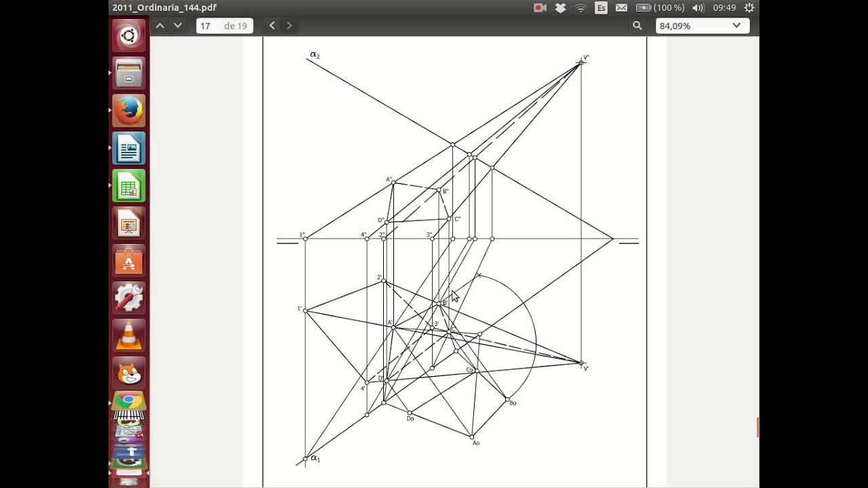Screen dimensions: 868x488
Task: Open the Ubuntu Dash home
Action: 129,36
